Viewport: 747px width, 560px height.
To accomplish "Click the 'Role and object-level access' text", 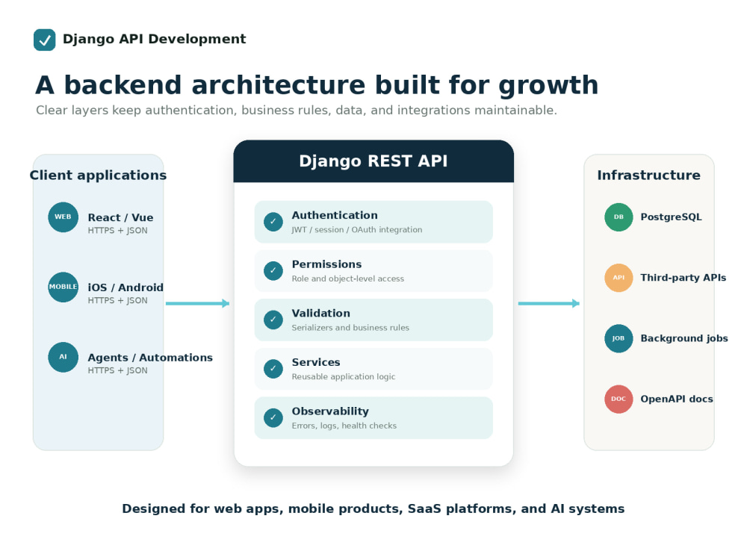I will click(x=348, y=279).
